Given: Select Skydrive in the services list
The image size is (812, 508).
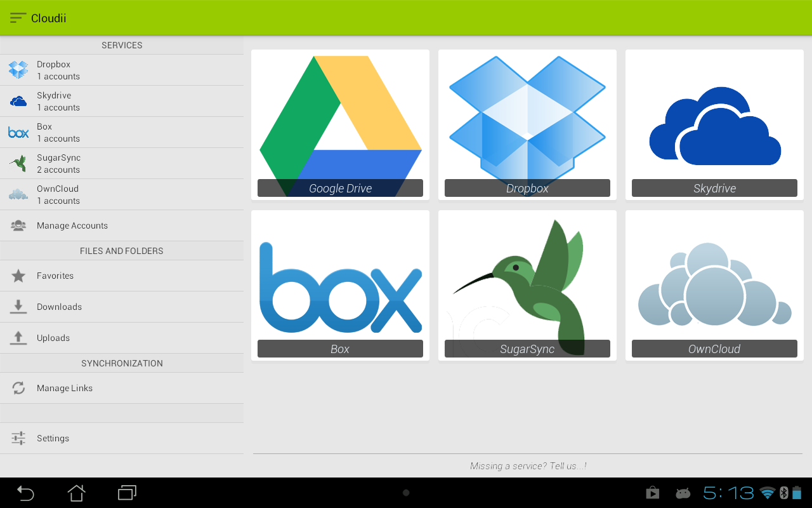Looking at the screenshot, I should click(122, 101).
